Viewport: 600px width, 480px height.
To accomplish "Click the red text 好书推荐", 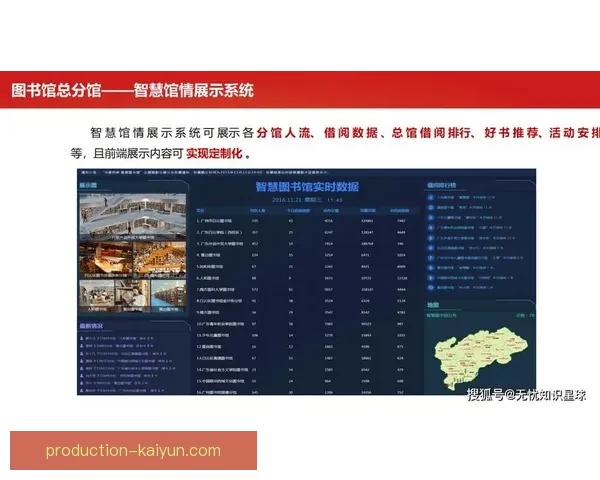I will coord(511,133).
